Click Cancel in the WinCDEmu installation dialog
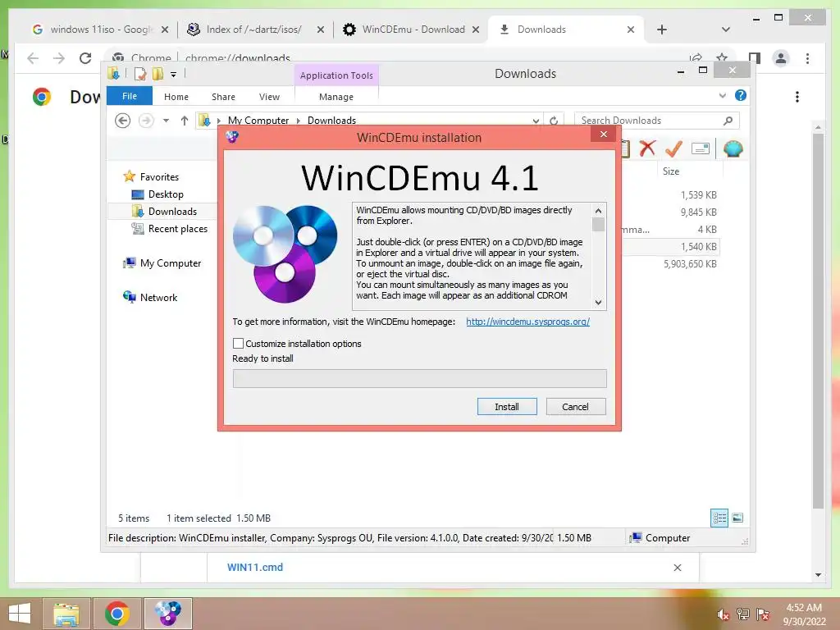This screenshot has width=840, height=630. tap(575, 407)
